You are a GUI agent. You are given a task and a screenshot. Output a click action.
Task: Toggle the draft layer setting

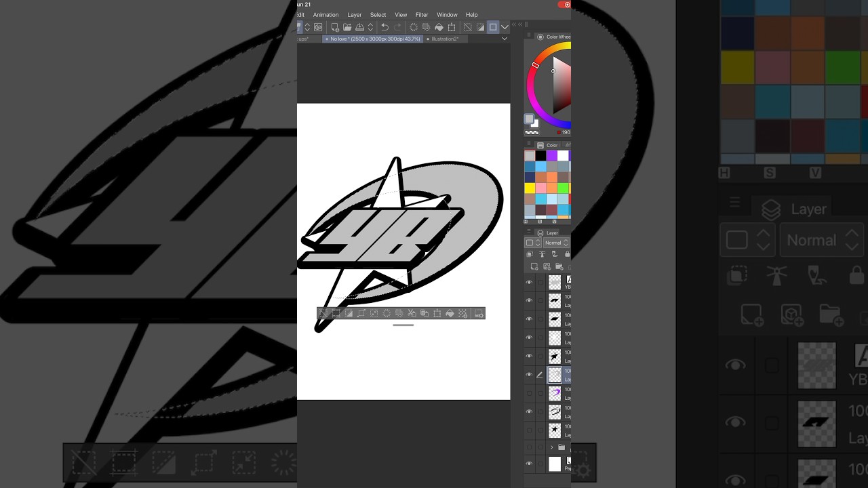tap(554, 254)
